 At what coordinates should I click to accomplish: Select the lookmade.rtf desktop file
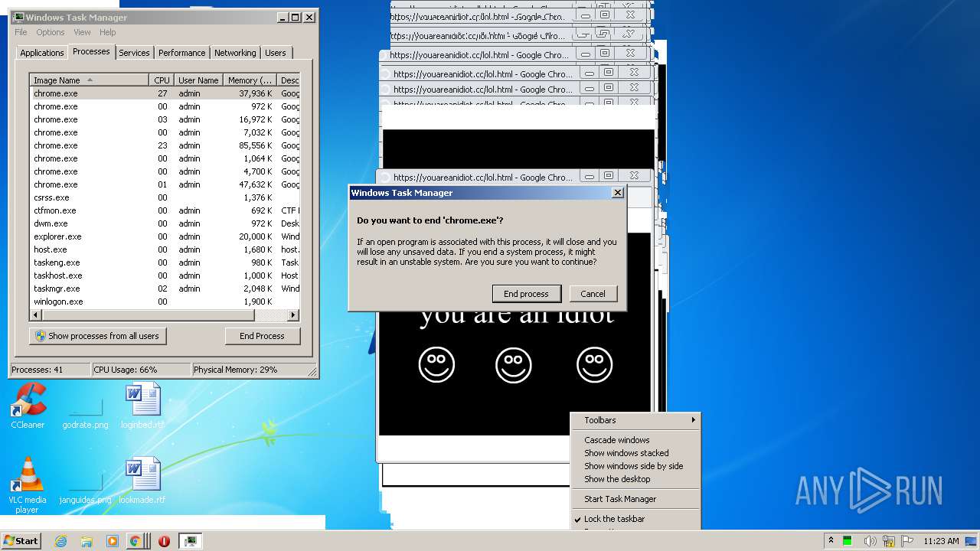click(x=142, y=481)
